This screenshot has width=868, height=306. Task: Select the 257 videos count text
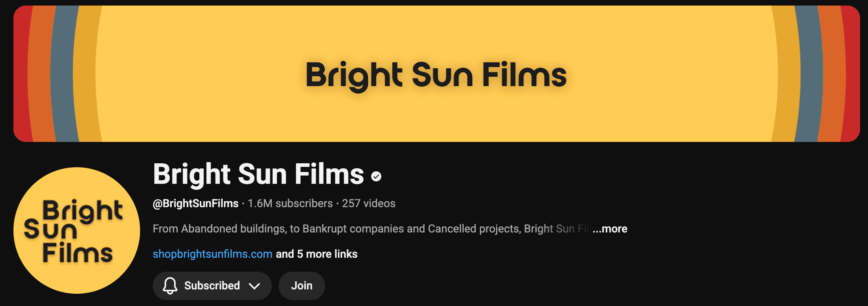pyautogui.click(x=368, y=204)
